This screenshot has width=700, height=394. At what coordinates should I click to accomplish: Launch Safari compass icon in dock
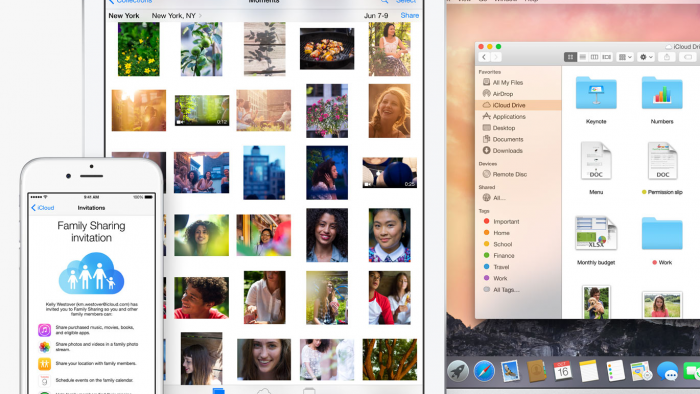[484, 371]
